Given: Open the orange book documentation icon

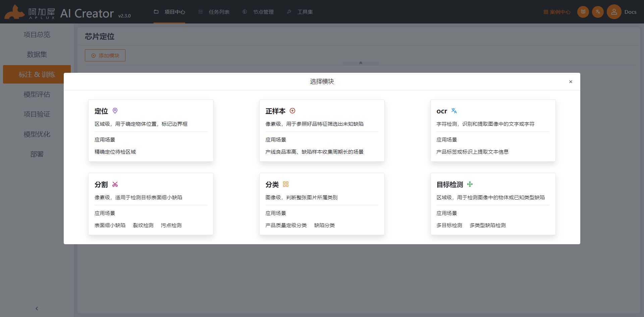Looking at the screenshot, I should click(583, 12).
